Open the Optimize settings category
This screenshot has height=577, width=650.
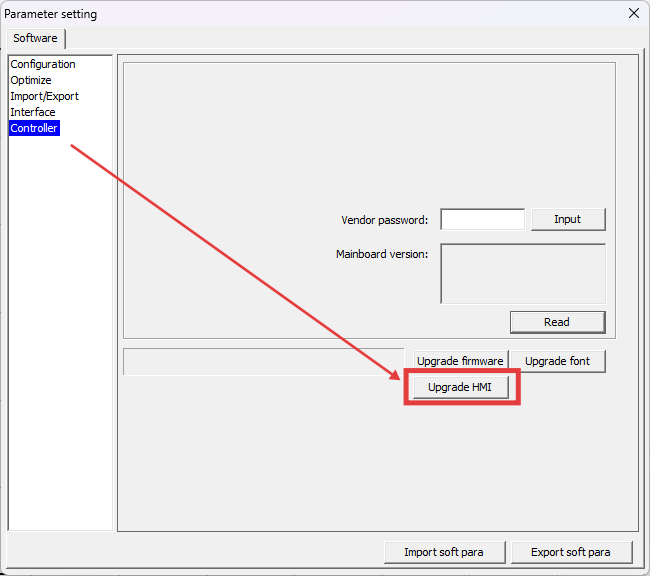tap(31, 80)
